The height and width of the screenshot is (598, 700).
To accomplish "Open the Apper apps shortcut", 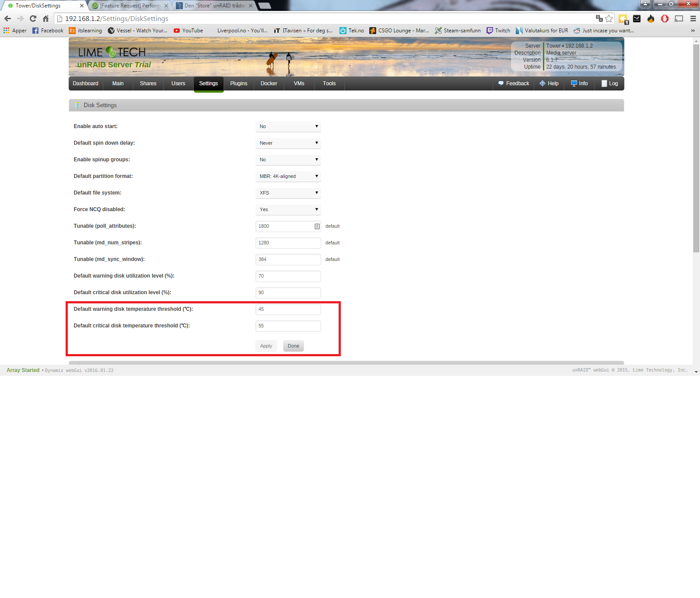I will (15, 31).
